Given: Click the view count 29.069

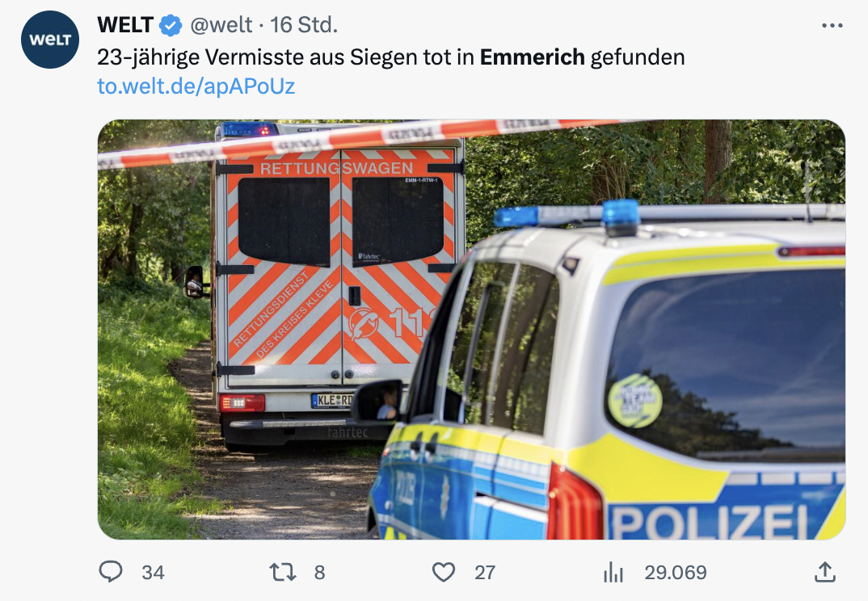Looking at the screenshot, I should click(x=676, y=572).
